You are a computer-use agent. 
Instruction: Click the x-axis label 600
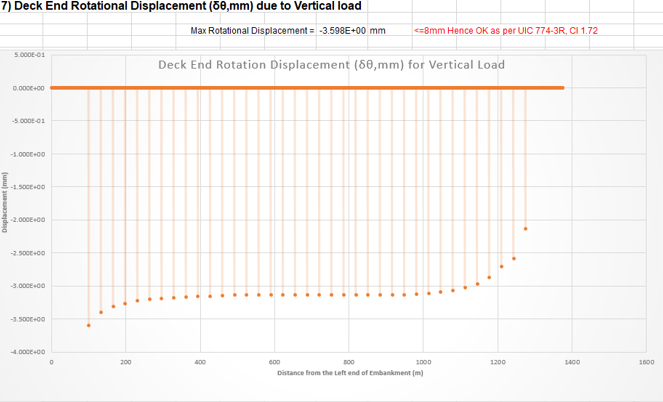pos(274,362)
